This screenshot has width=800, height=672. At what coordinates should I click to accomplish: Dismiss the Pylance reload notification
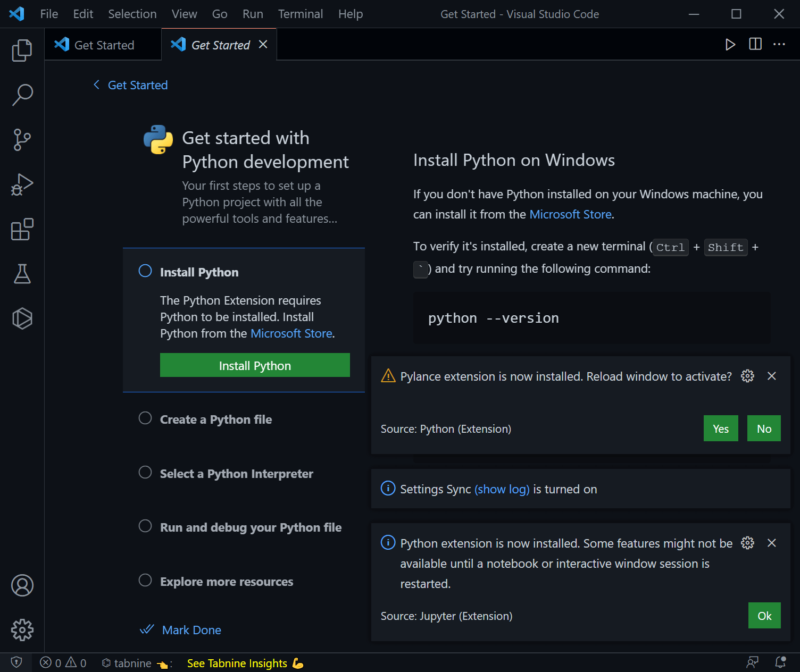tap(772, 376)
